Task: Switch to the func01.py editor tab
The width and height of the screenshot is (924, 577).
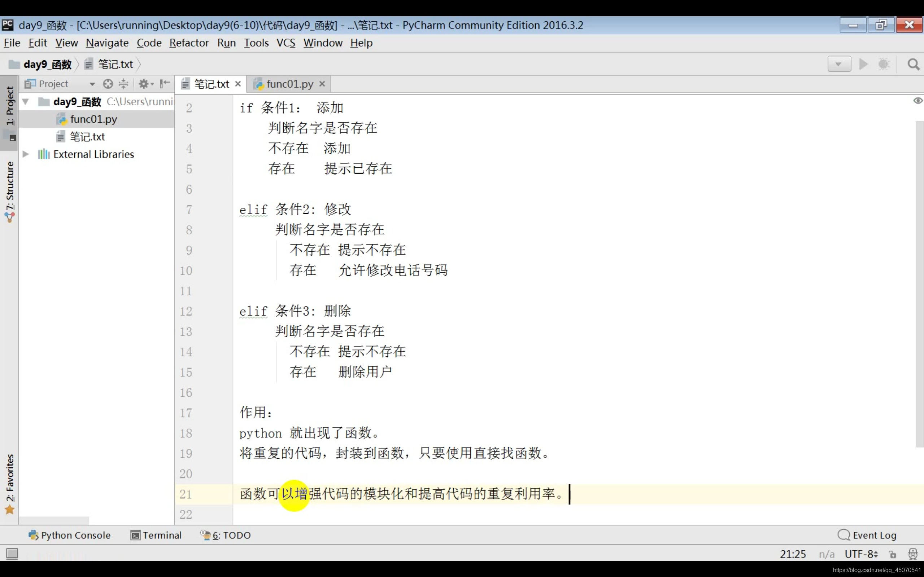Action: coord(289,84)
